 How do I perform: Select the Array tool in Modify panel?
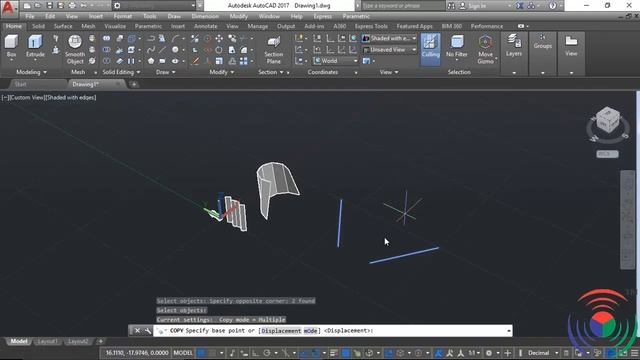(244, 61)
